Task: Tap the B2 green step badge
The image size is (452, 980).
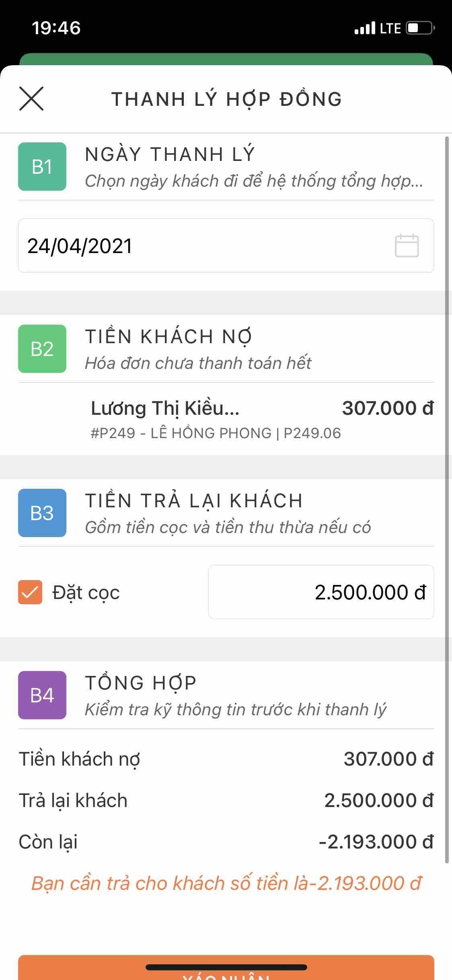Action: tap(42, 349)
